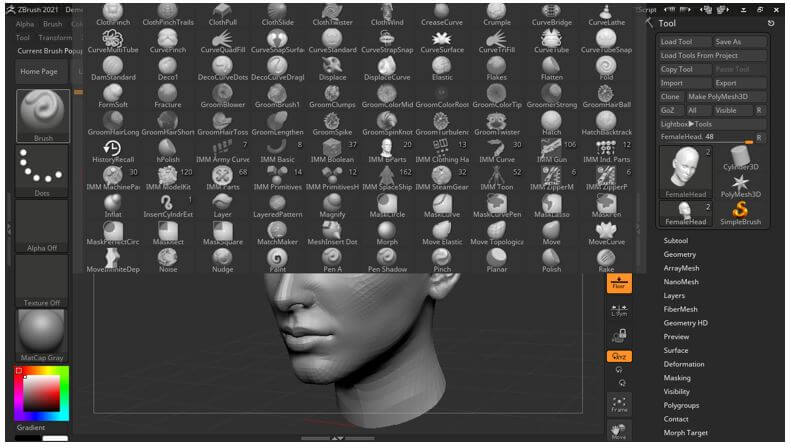The height and width of the screenshot is (448, 791).
Task: Click Make PolyMesh3D button
Action: point(725,96)
